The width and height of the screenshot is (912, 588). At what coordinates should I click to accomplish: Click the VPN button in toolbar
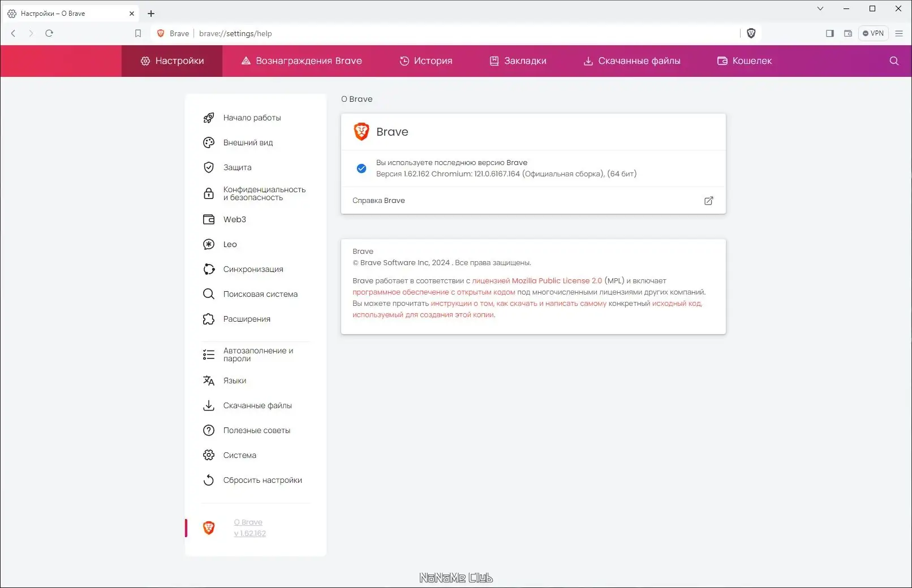coord(874,33)
